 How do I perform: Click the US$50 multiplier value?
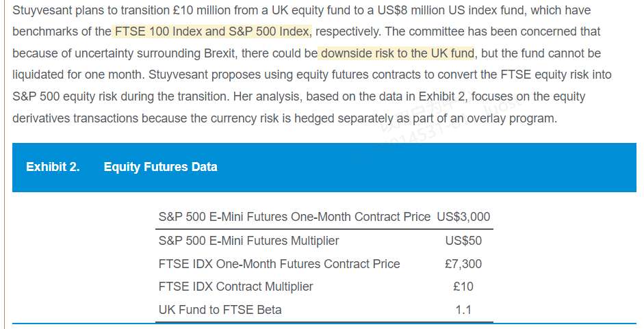pyautogui.click(x=463, y=241)
